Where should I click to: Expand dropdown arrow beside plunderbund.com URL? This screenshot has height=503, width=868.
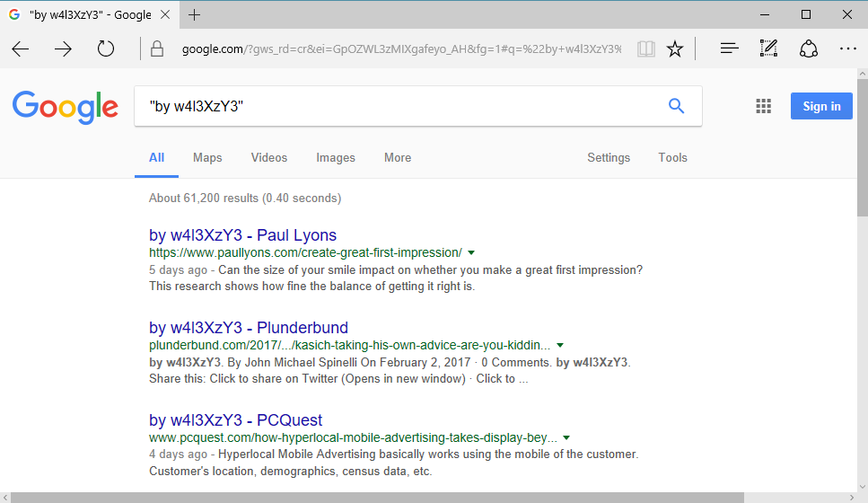(x=559, y=345)
